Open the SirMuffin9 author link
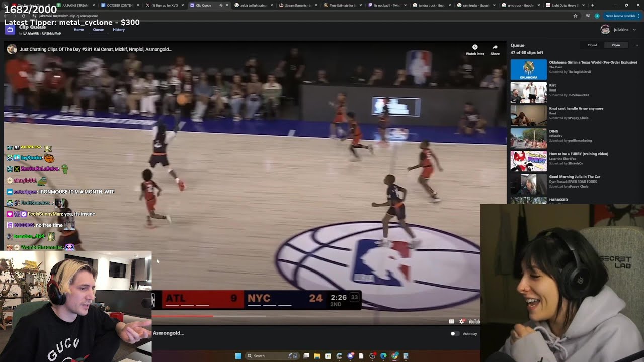 52,33
